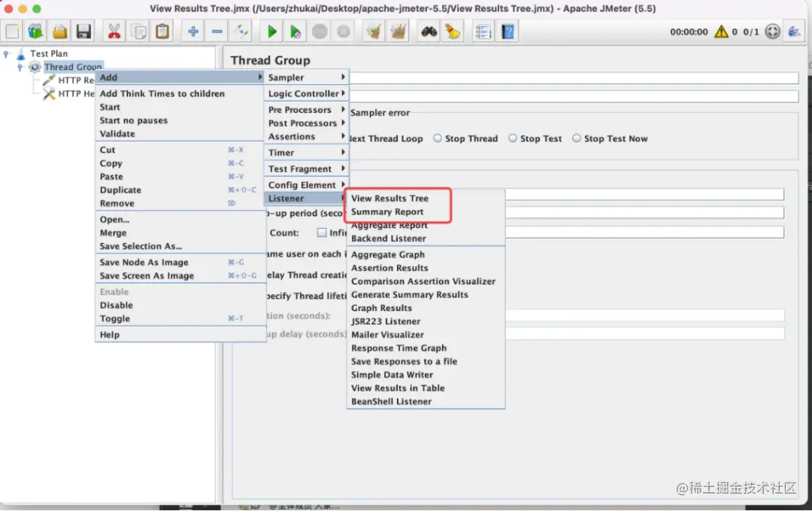The image size is (812, 511).
Task: Toggle the Infinite loop count checkbox
Action: pyautogui.click(x=322, y=233)
